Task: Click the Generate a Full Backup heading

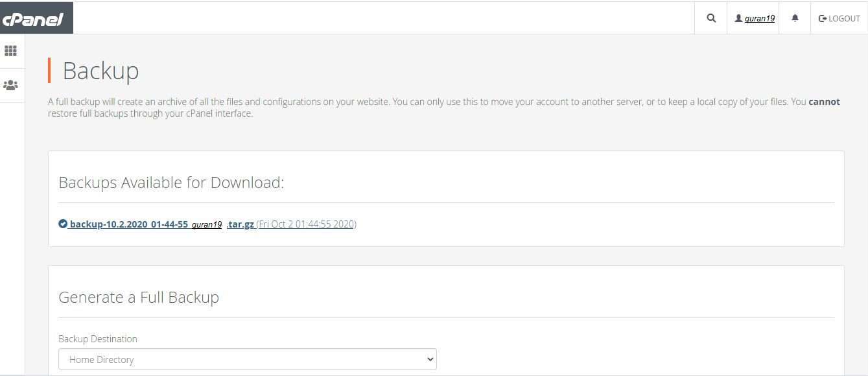Action: [x=139, y=298]
